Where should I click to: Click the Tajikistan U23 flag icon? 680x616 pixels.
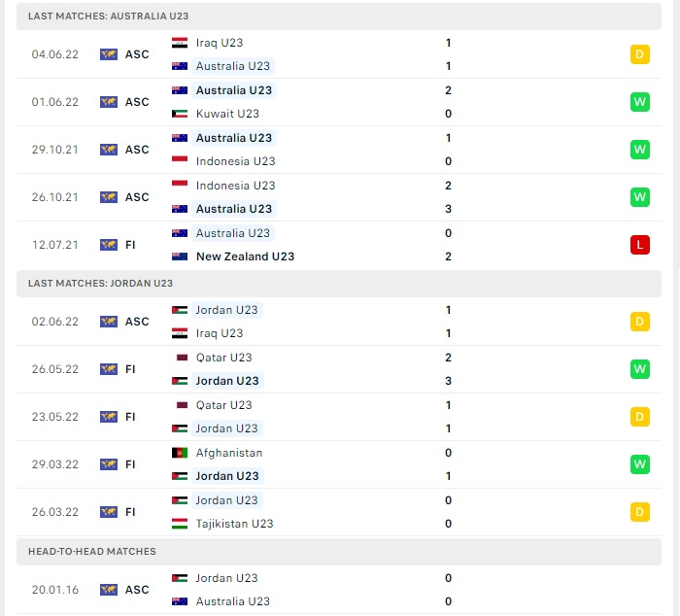(180, 524)
